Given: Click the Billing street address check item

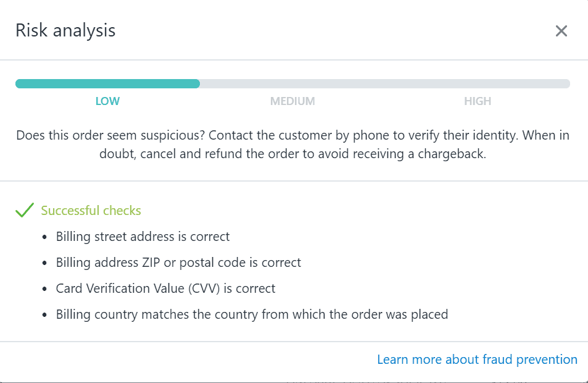Looking at the screenshot, I should tap(143, 236).
